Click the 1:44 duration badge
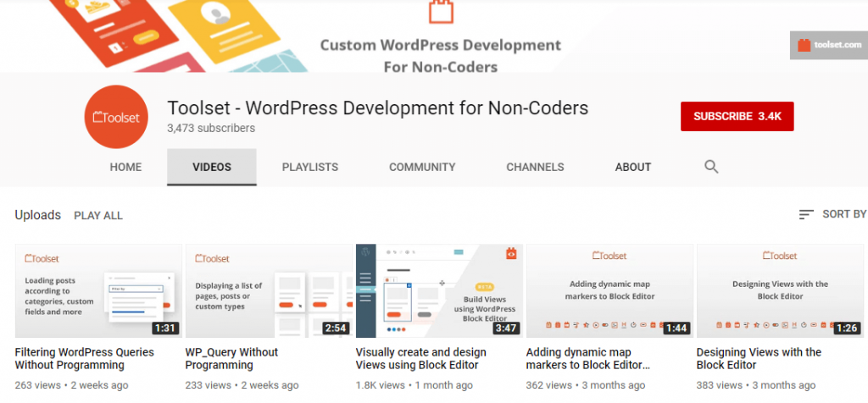The image size is (868, 403). 676,328
